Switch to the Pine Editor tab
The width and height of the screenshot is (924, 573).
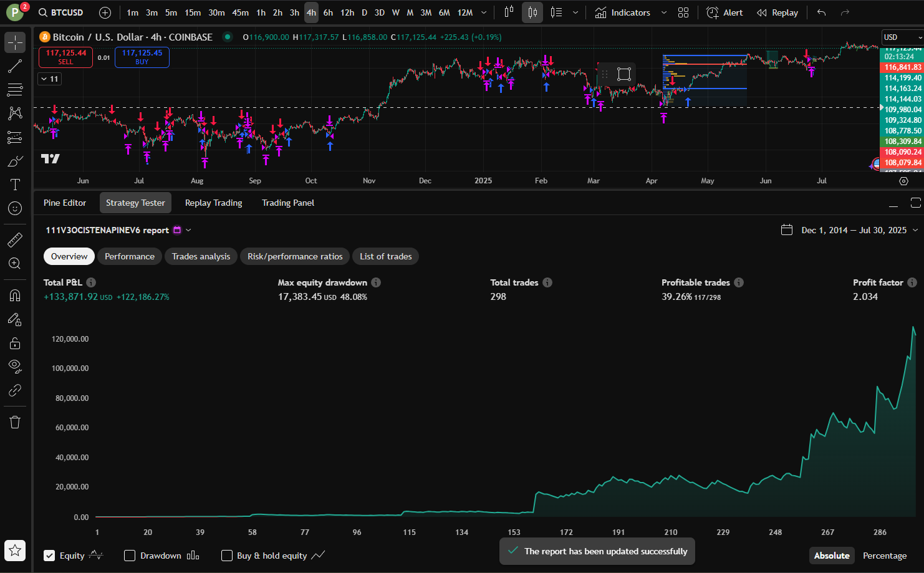65,203
